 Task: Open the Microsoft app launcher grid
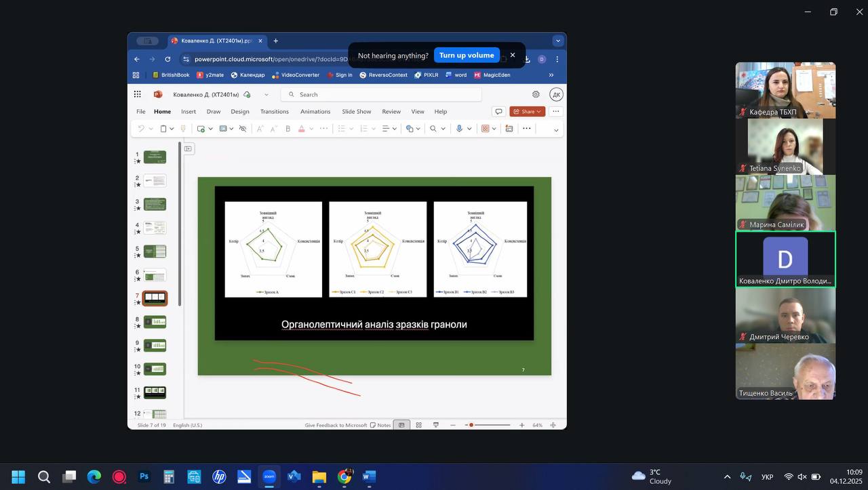[138, 95]
